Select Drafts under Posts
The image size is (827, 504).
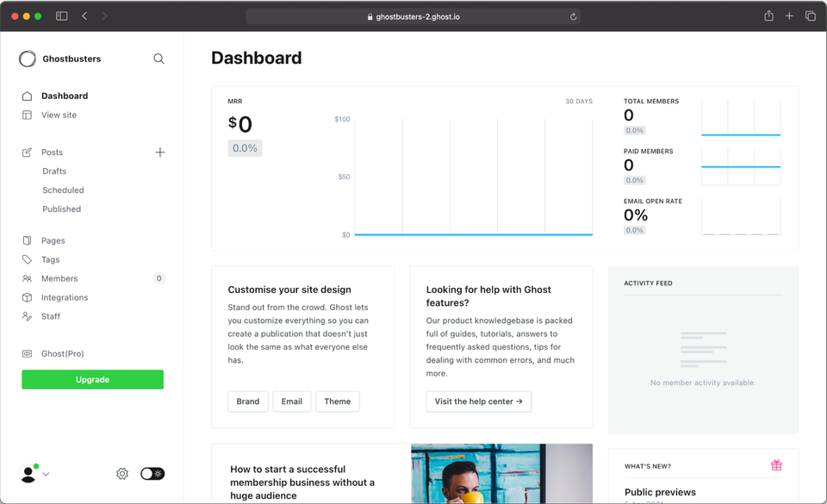pyautogui.click(x=54, y=171)
